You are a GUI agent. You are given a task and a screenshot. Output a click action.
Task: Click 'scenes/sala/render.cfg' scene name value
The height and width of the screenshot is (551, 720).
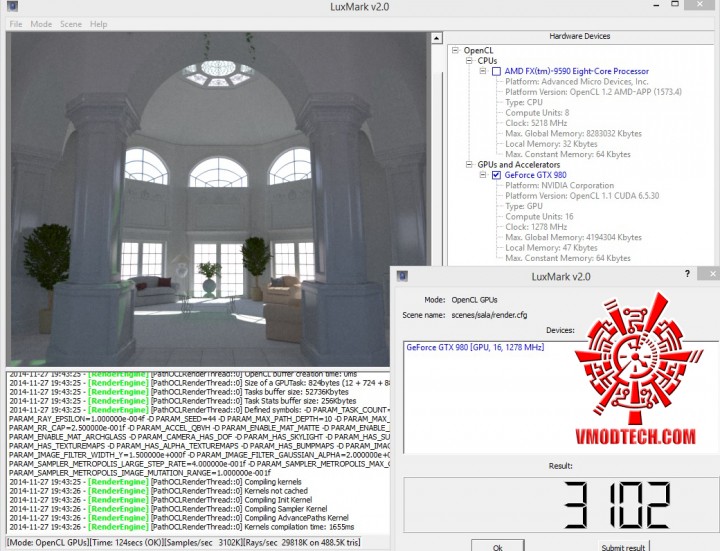[489, 315]
